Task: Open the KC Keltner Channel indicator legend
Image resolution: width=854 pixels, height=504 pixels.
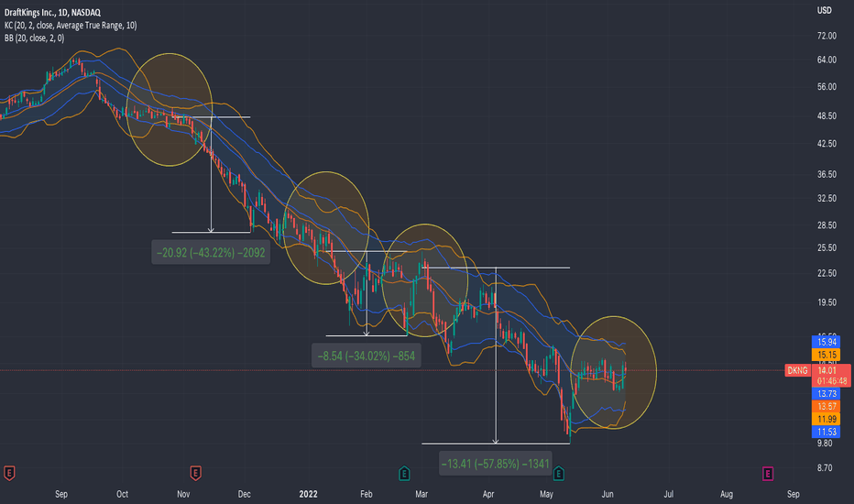Action: [x=71, y=25]
